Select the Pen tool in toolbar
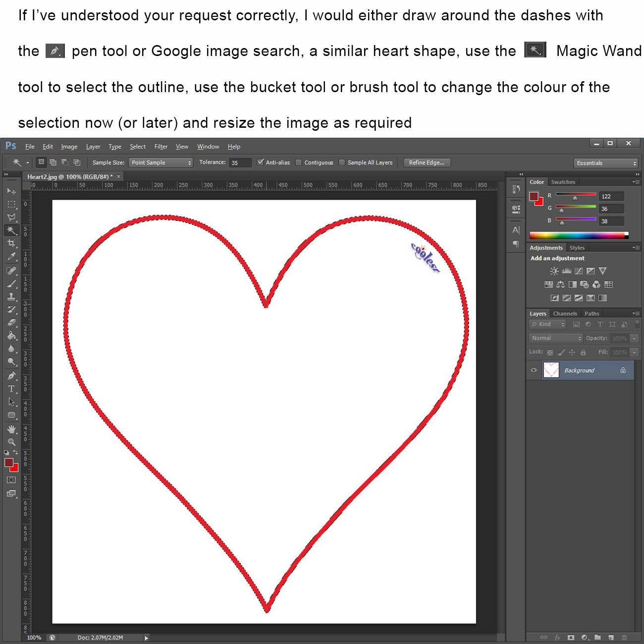 [11, 376]
